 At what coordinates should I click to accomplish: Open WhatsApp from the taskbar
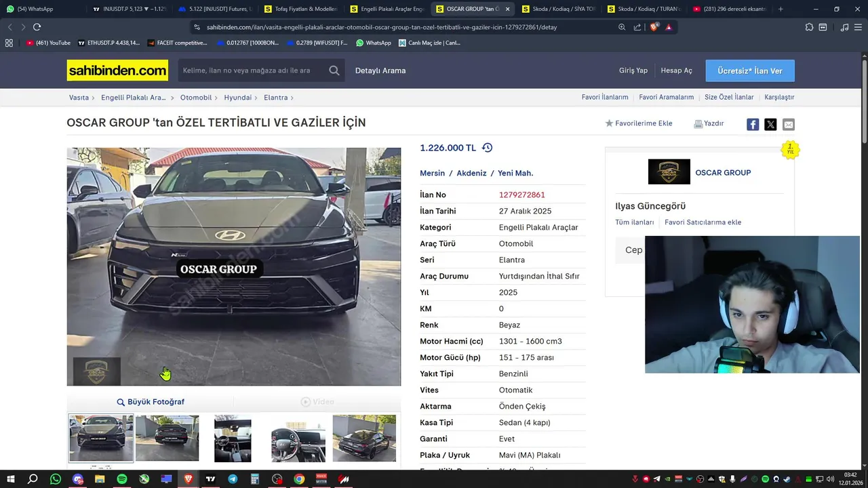(56, 479)
